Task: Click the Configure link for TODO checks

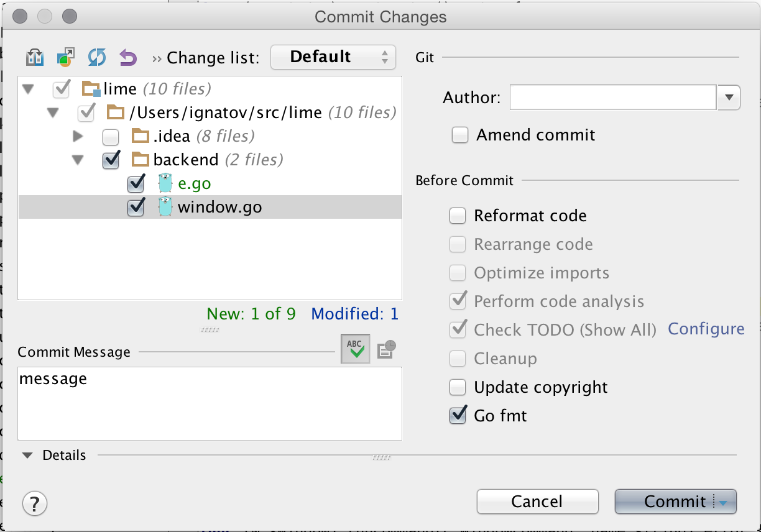Action: [x=706, y=329]
